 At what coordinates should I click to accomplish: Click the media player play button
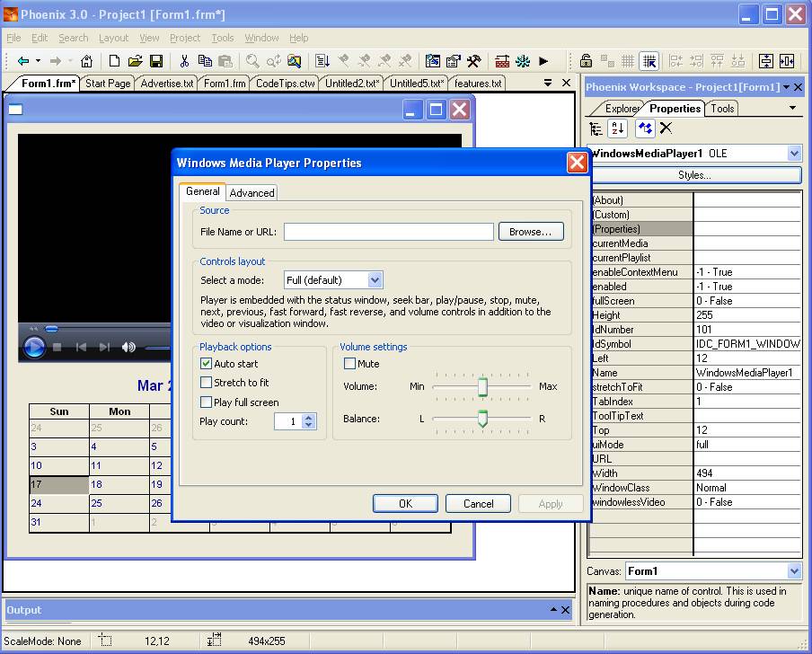pos(34,347)
